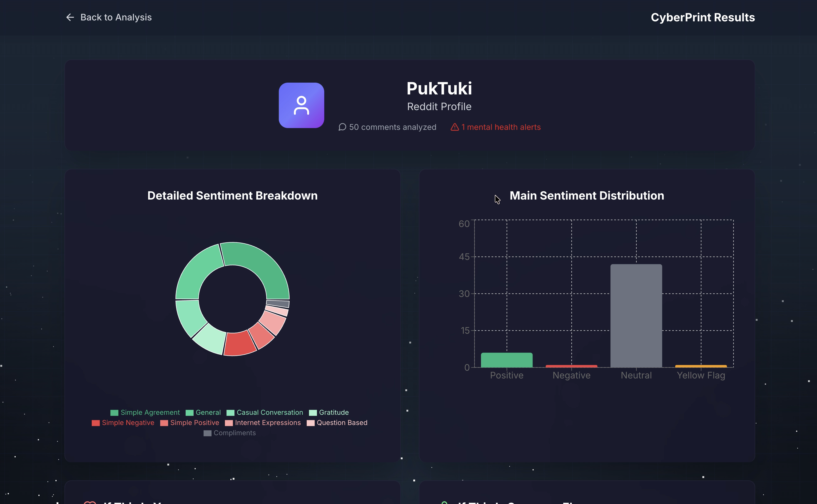
Task: Toggle Compliments legend entry
Action: [x=234, y=433]
